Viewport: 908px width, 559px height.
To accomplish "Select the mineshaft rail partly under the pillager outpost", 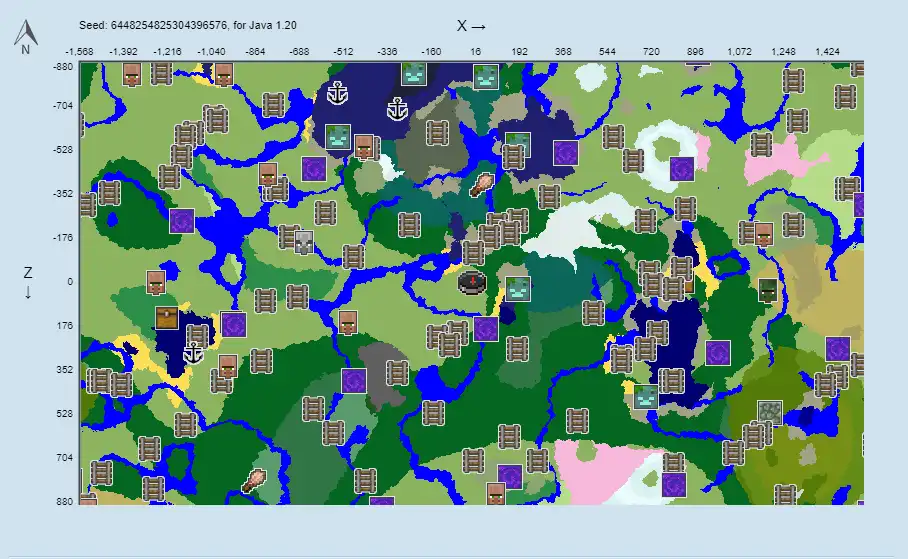I will pyautogui.click(x=288, y=237).
